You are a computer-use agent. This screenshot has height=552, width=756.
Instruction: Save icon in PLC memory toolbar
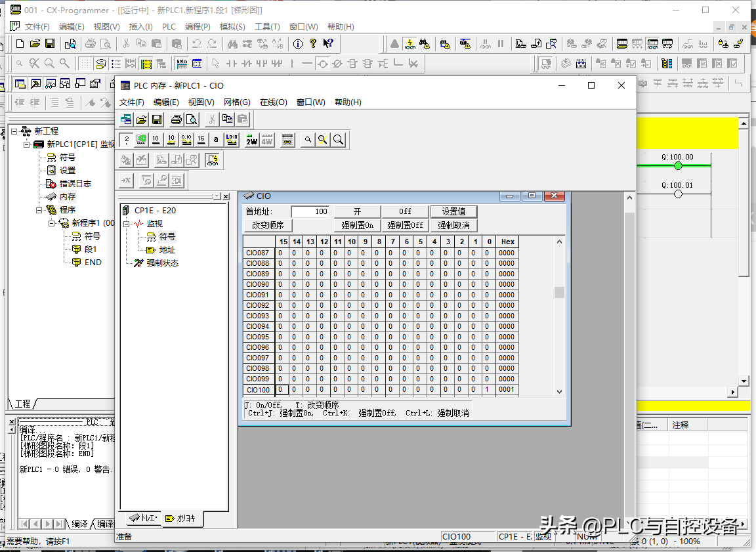(x=157, y=119)
